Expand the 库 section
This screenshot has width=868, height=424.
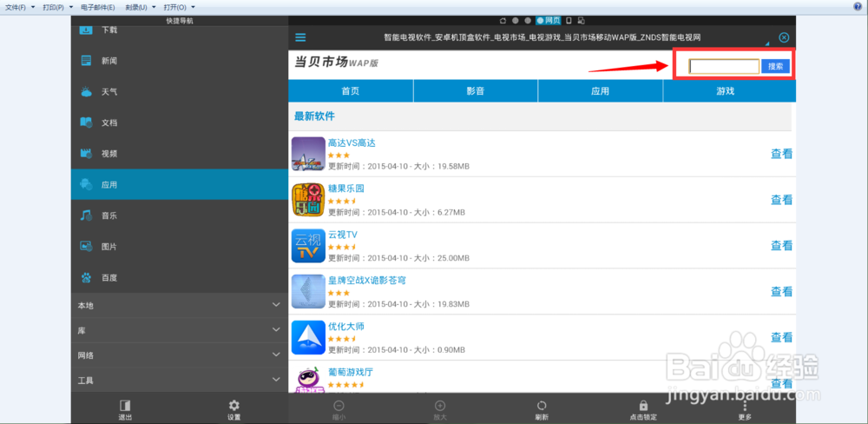coord(180,330)
